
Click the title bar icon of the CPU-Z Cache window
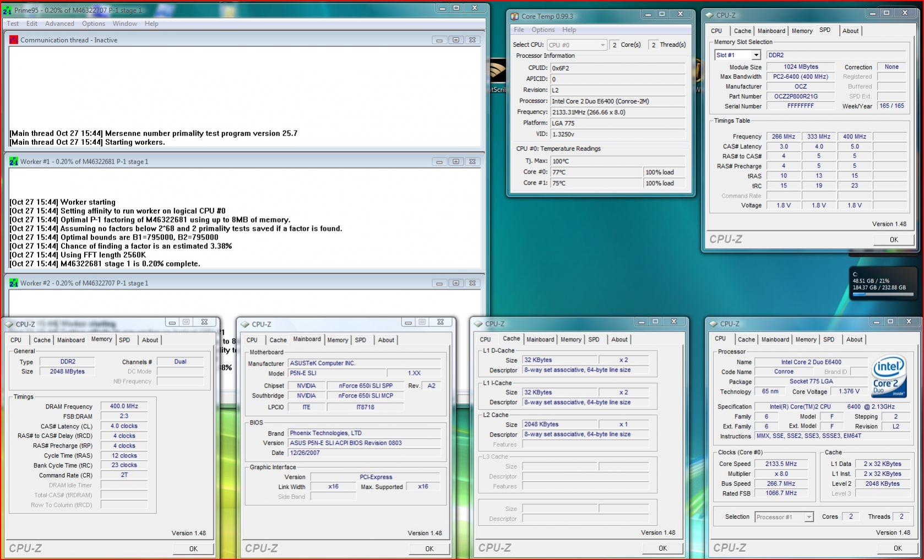pos(479,324)
